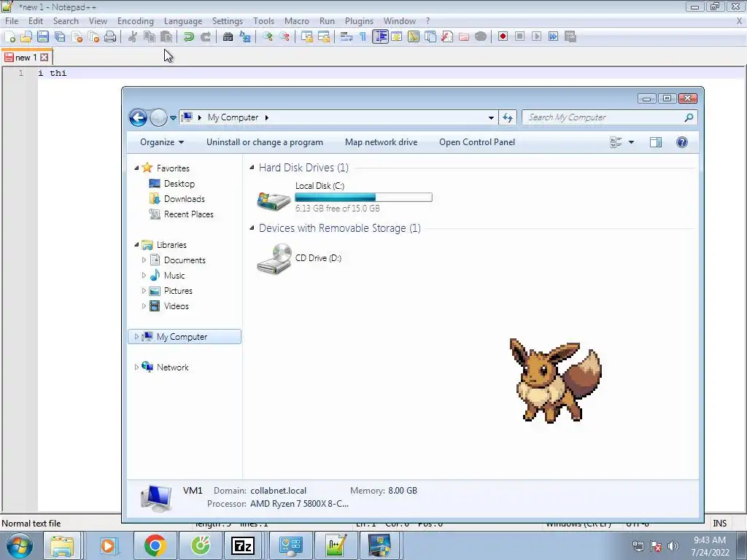Open the change view options dropdown arrow
The width and height of the screenshot is (747, 560).
[x=631, y=142]
